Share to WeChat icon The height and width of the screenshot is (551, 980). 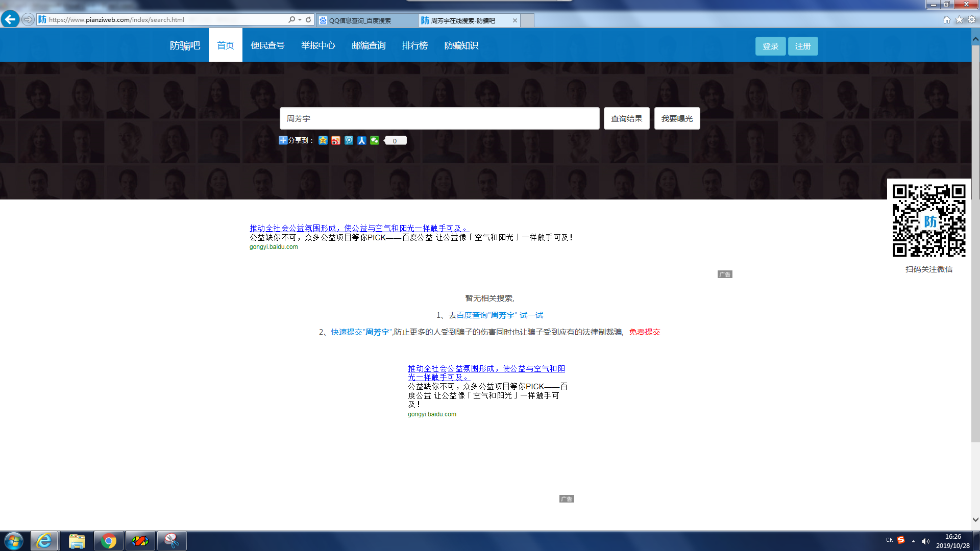375,140
